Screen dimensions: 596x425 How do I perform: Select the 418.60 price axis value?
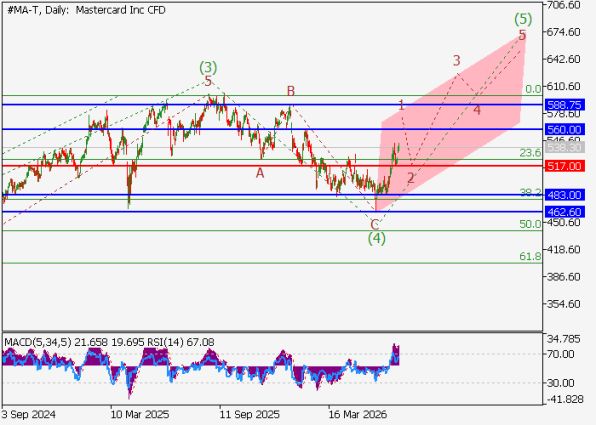[x=563, y=250]
